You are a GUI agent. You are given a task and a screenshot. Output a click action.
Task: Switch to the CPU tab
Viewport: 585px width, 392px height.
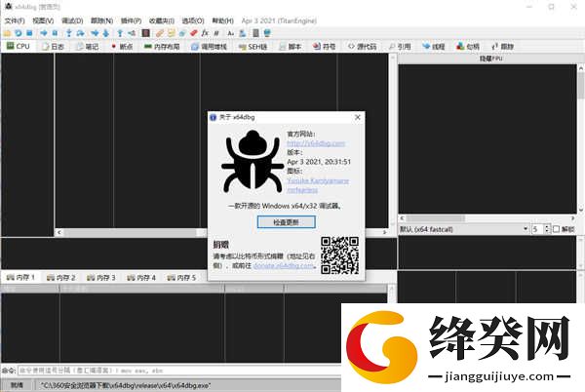pos(19,46)
